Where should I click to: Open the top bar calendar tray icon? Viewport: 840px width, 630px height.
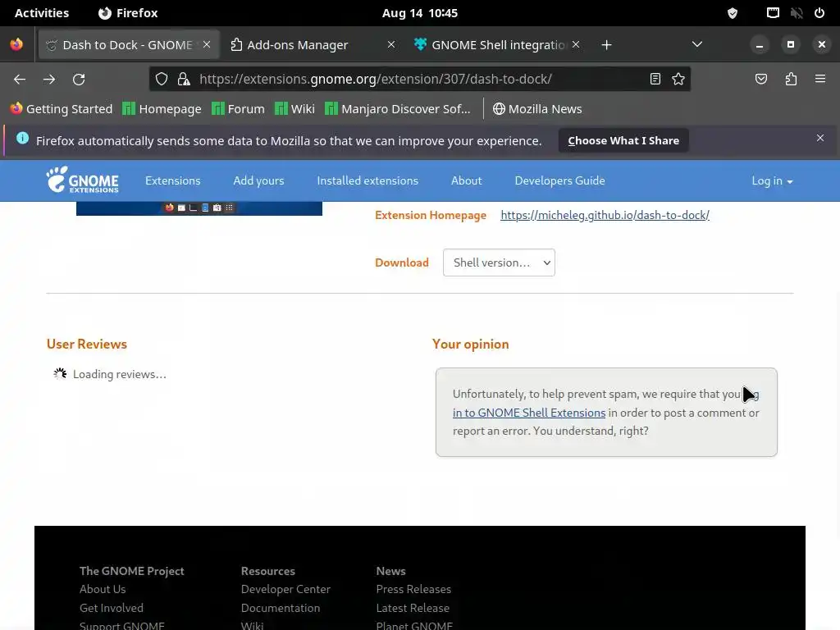773,13
